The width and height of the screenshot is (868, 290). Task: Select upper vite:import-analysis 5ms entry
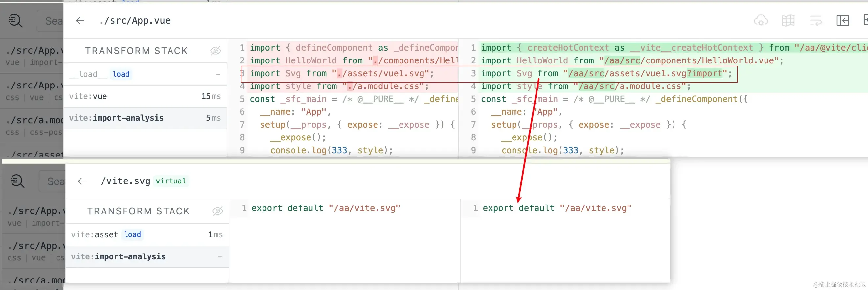point(145,118)
